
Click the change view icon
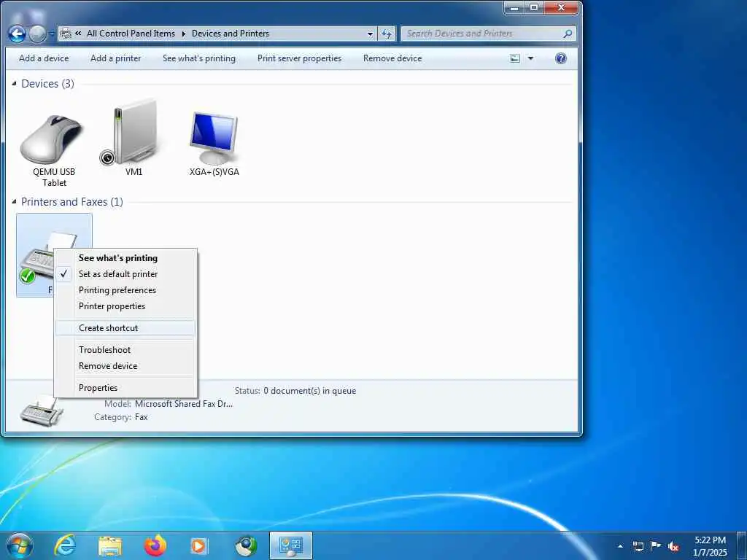(x=515, y=58)
